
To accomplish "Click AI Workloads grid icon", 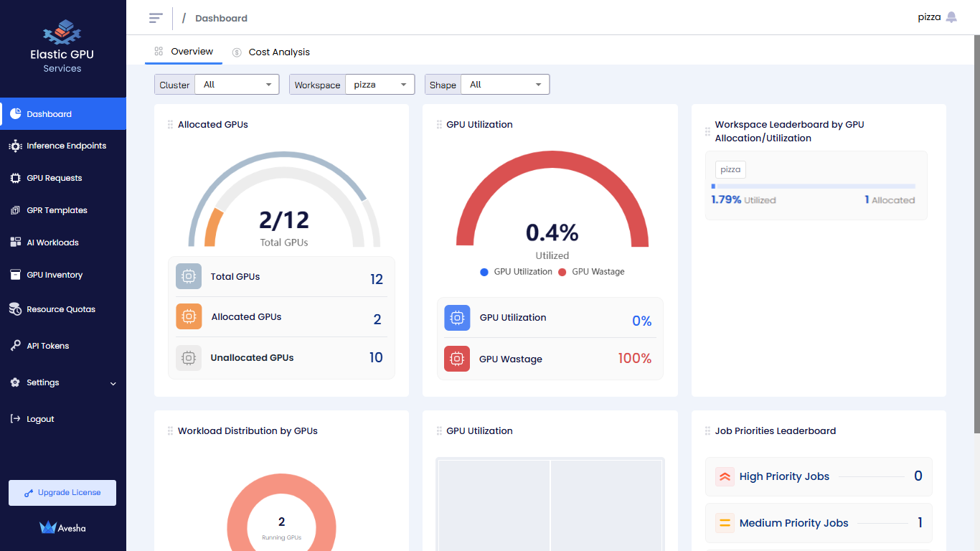I will tap(15, 242).
